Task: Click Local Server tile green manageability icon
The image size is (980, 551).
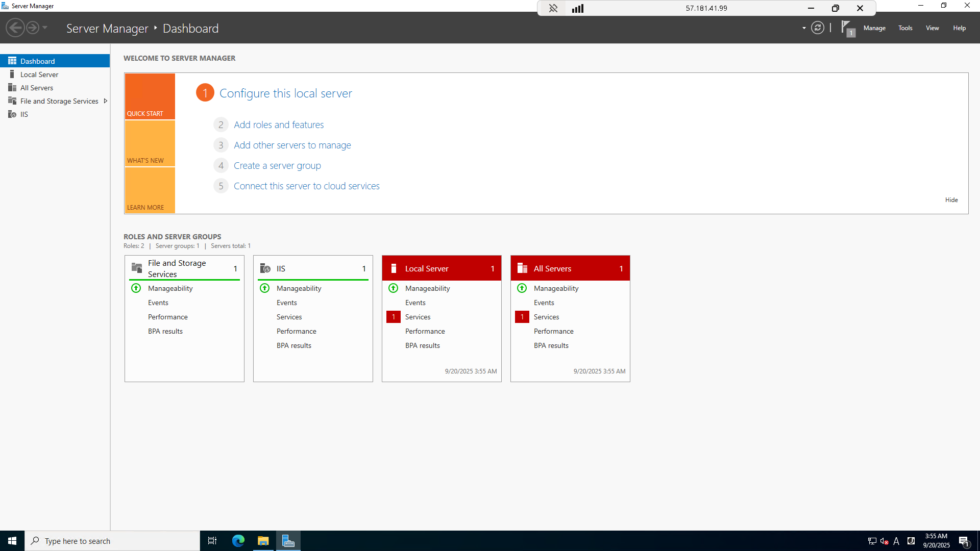Action: (393, 288)
